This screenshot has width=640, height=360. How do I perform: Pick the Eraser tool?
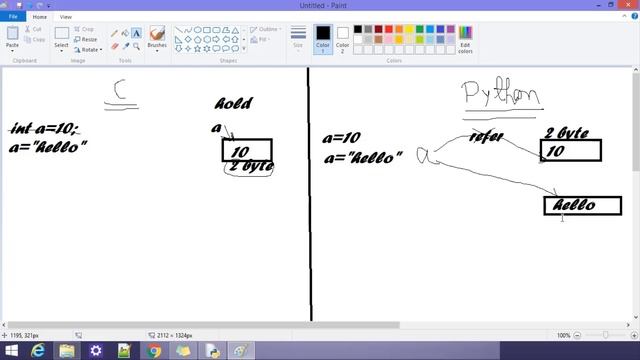pos(115,46)
